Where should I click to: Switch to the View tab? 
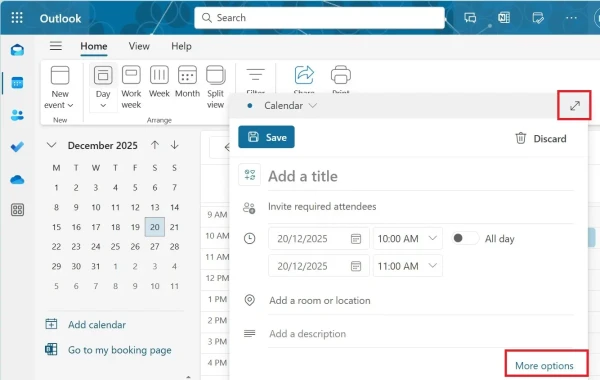[x=139, y=46]
